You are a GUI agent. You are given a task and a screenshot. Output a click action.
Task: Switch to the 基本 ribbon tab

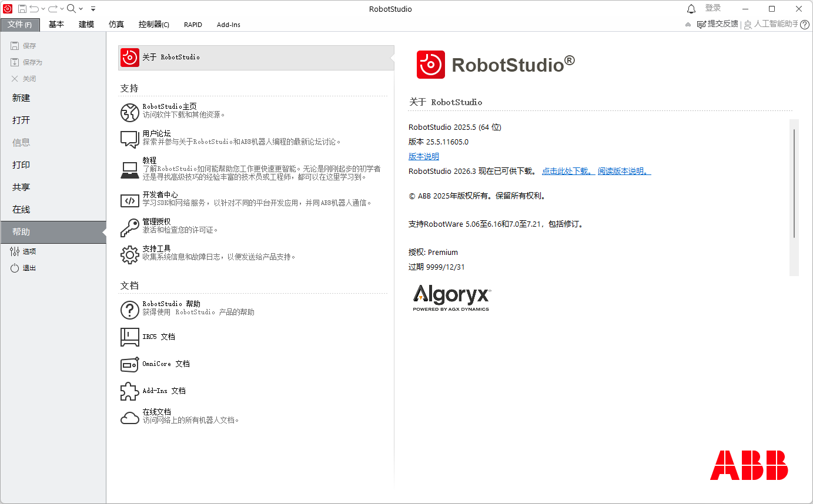tap(56, 25)
